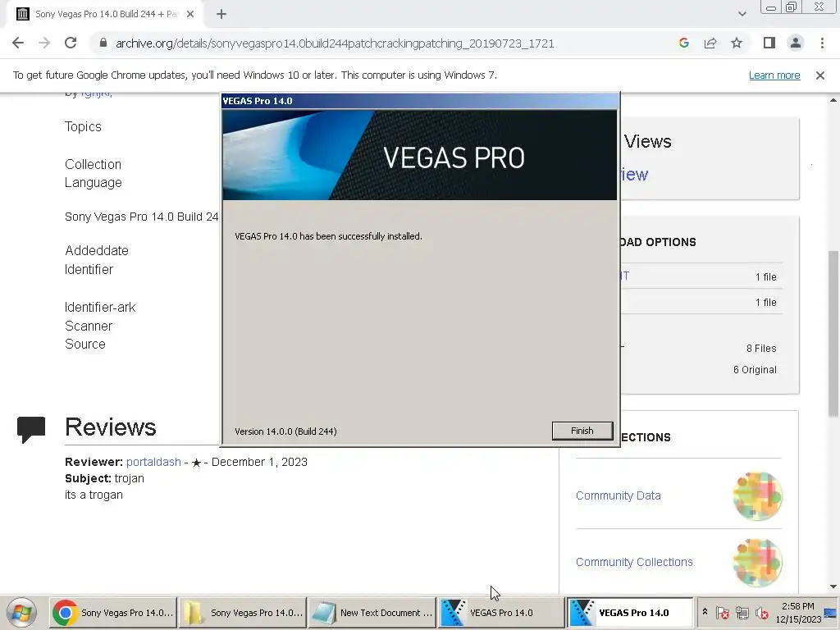Click Show desktop button on taskbar
The height and width of the screenshot is (630, 840).
[832, 612]
